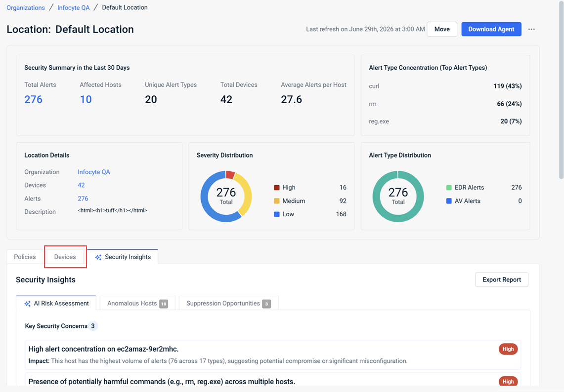This screenshot has height=392, width=564.
Task: Switch to the Policies tab
Action: pyautogui.click(x=25, y=257)
